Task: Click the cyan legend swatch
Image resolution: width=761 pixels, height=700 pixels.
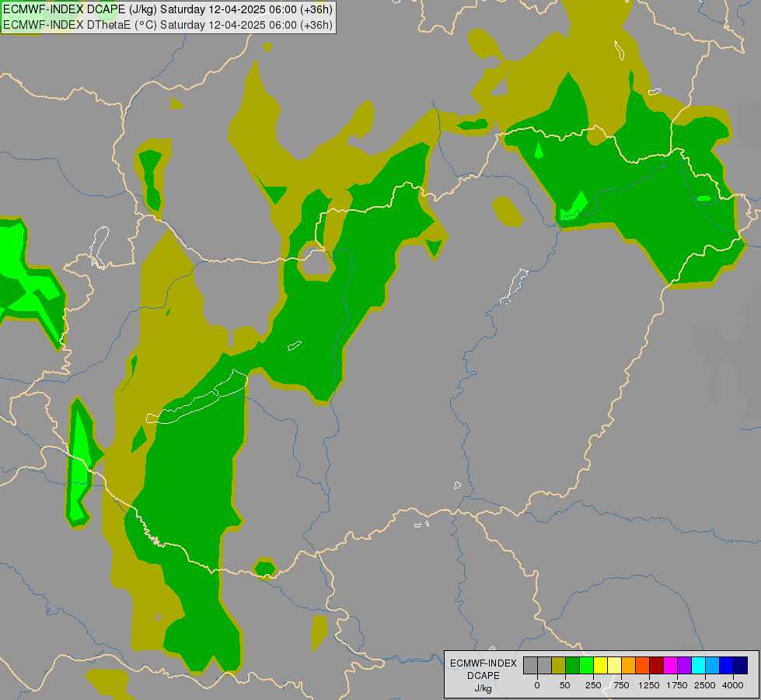Action: click(x=698, y=665)
